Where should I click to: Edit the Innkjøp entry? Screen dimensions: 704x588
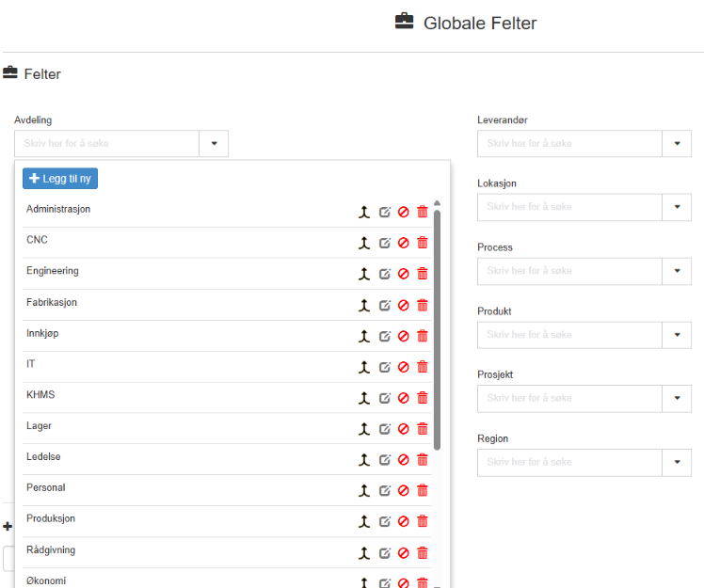click(385, 336)
